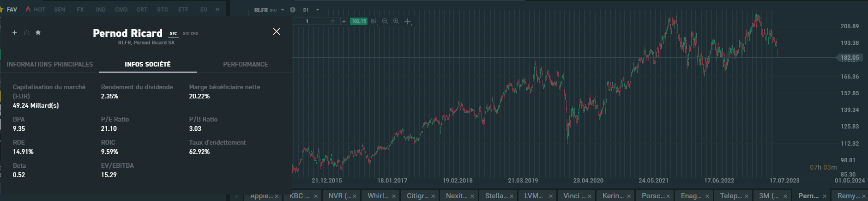Open the FAV favorites category
Image resolution: width=868 pixels, height=201 pixels.
tap(12, 9)
